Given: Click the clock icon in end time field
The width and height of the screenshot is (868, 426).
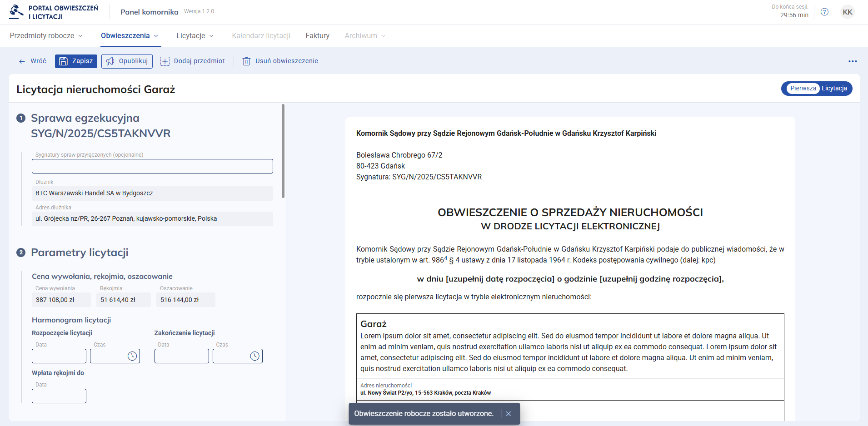Looking at the screenshot, I should click(255, 356).
